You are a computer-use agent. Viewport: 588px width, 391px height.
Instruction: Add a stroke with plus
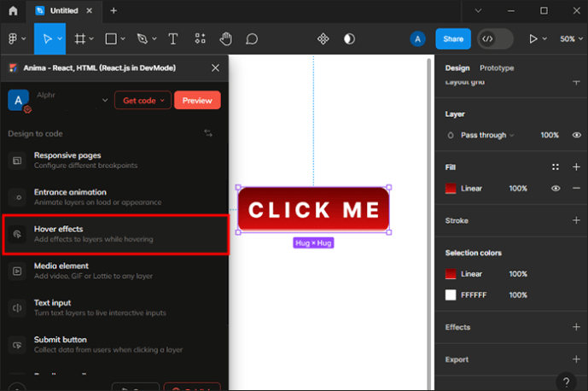pos(576,220)
